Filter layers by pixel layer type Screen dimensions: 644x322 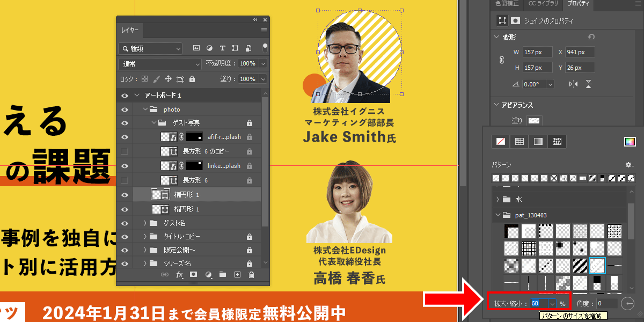(x=196, y=48)
